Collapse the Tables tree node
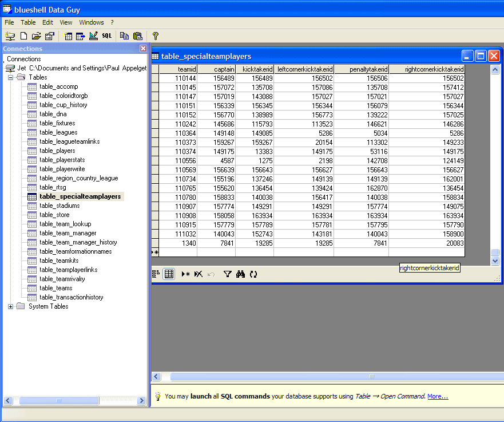The height and width of the screenshot is (422, 504). 11,77
